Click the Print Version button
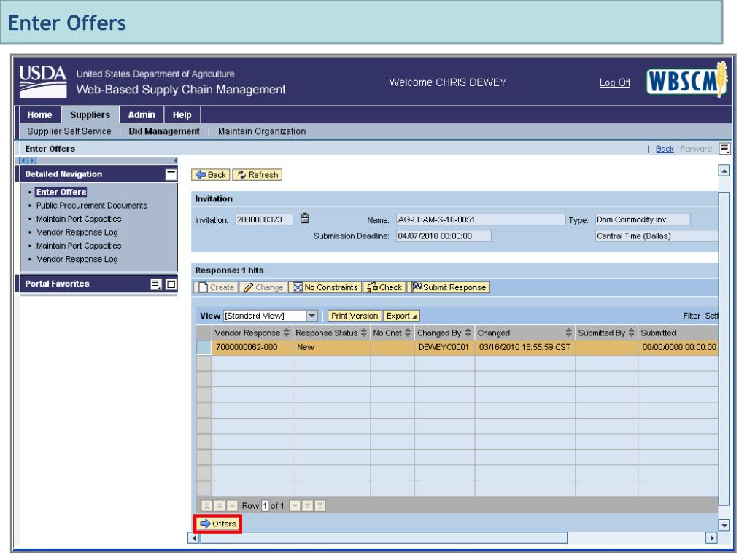The height and width of the screenshot is (560, 747). coord(355,316)
